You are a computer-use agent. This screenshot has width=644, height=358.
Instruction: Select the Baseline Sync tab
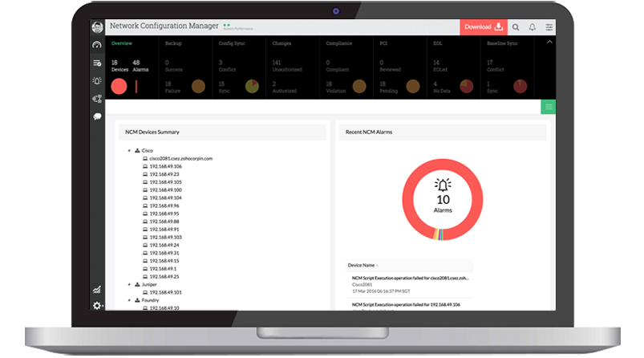(x=502, y=43)
